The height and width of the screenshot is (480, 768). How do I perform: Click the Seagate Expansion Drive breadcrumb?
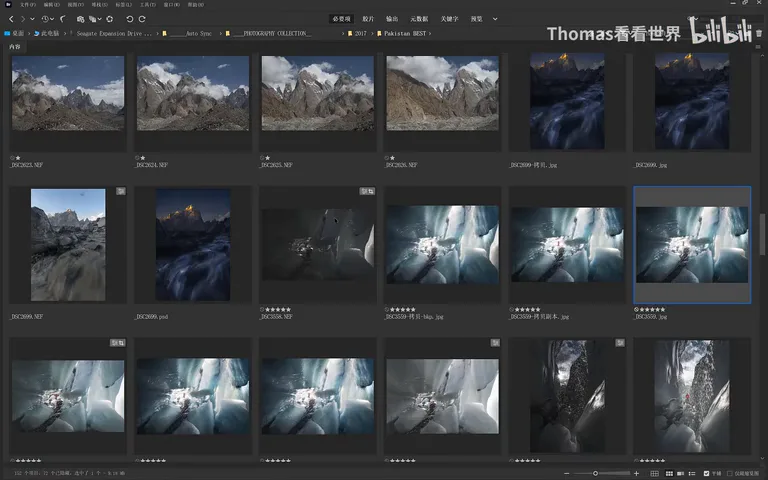tap(114, 33)
